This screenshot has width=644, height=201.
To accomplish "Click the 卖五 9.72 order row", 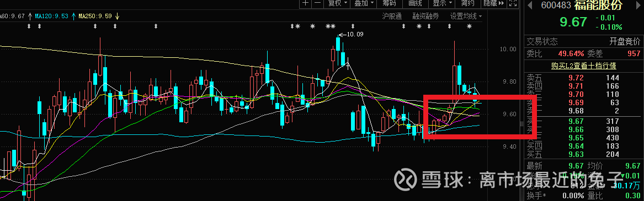I will [x=584, y=78].
